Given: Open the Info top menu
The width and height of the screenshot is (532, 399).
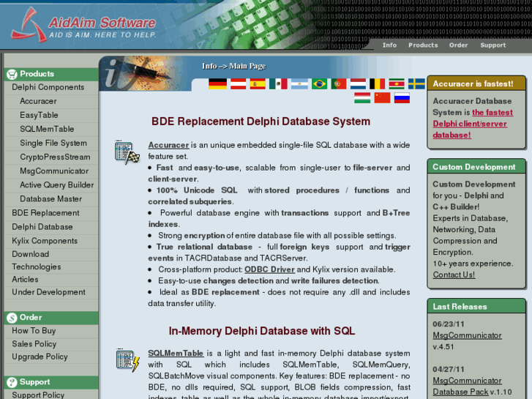Looking at the screenshot, I should (x=389, y=45).
